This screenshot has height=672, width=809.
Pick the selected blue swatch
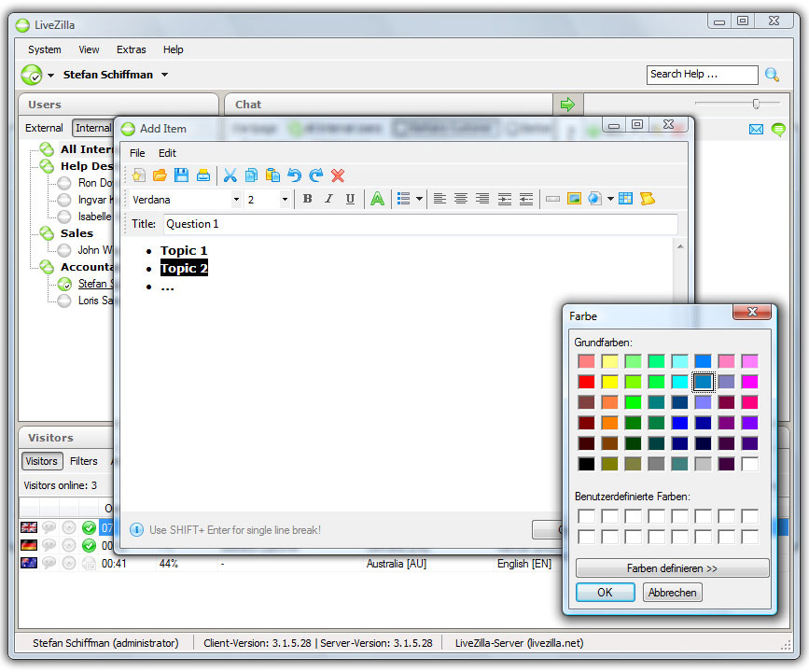click(x=703, y=382)
